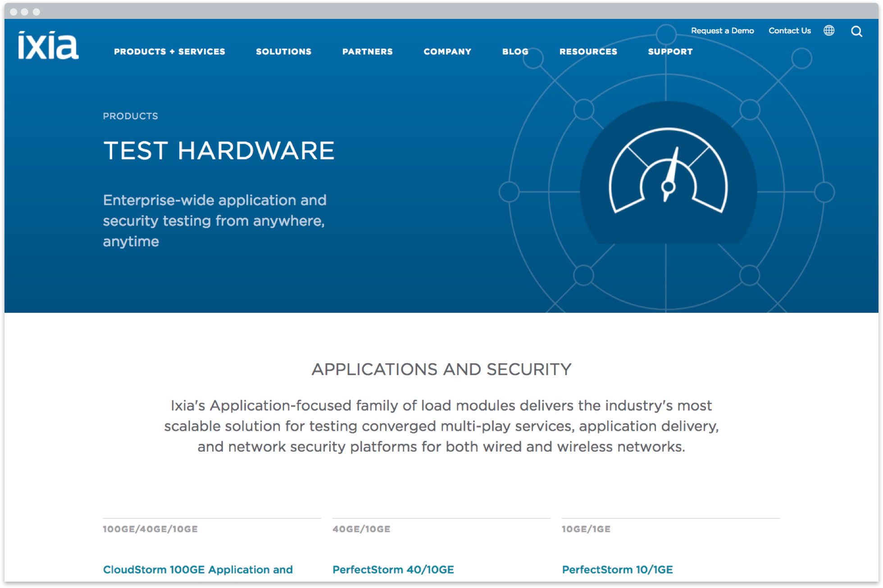This screenshot has width=883, height=588.
Task: Open Products + Services menu
Action: pos(169,51)
